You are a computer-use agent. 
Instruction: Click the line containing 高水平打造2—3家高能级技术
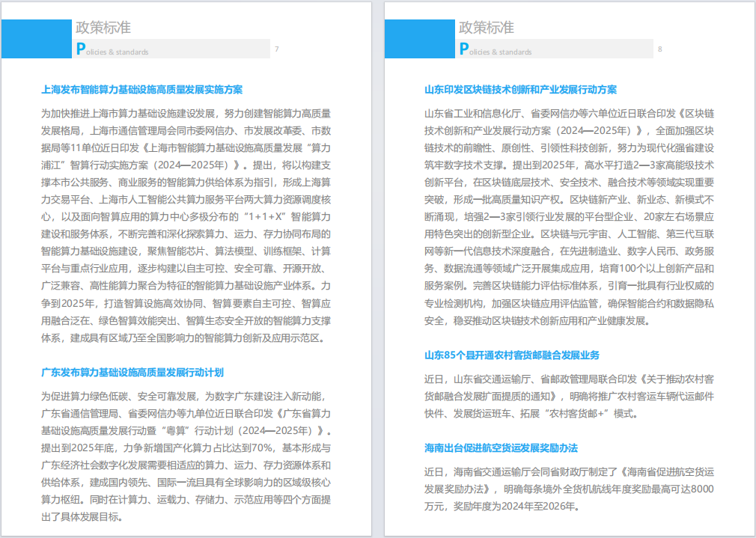570,165
